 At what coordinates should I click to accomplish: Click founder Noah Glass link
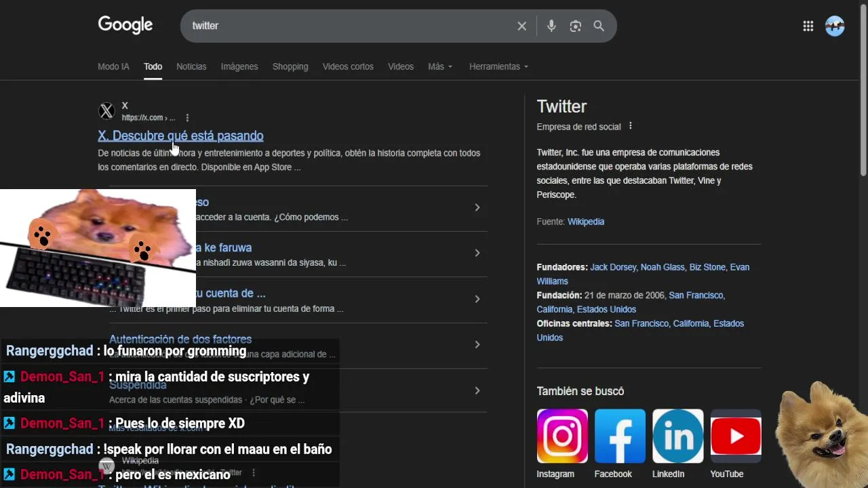pos(663,267)
